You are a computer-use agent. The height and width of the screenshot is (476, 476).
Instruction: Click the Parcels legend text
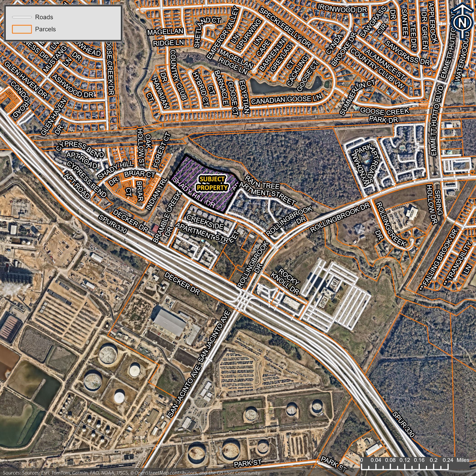point(45,29)
